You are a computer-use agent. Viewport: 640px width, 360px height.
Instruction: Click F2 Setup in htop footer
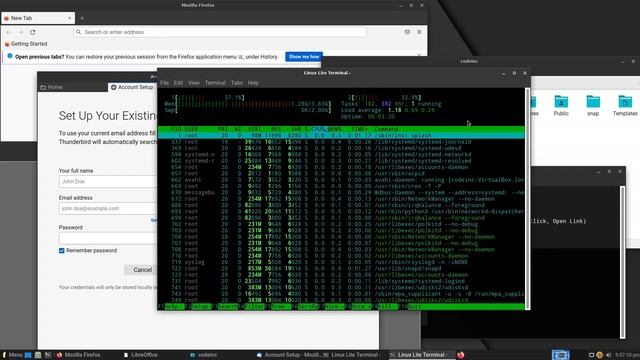[x=199, y=307]
